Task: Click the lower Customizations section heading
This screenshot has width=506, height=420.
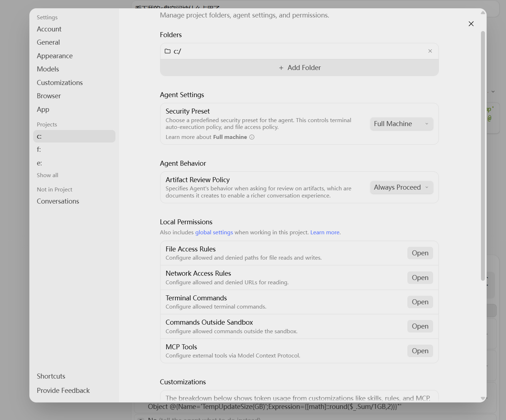Action: [x=183, y=382]
